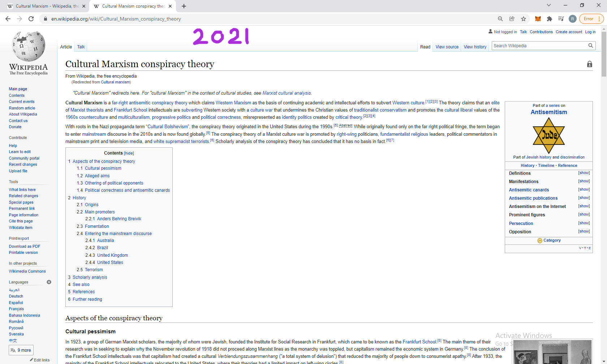Select the Read tab
This screenshot has width=607, height=364.
click(425, 47)
